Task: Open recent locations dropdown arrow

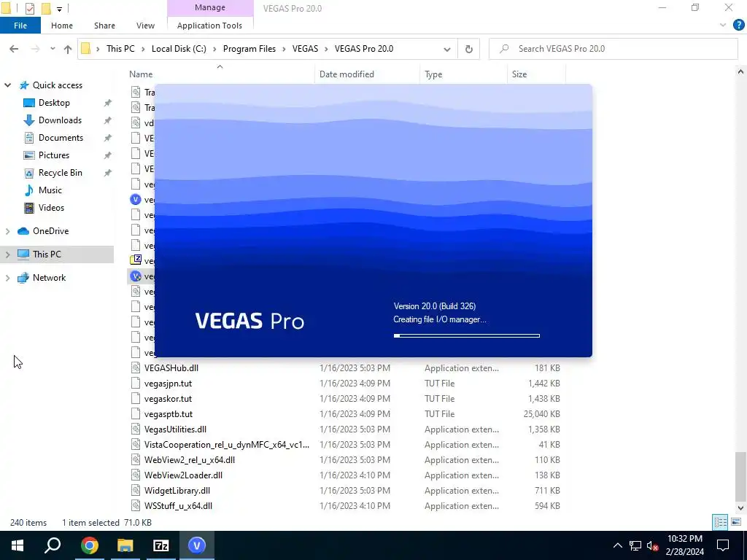Action: pyautogui.click(x=53, y=49)
